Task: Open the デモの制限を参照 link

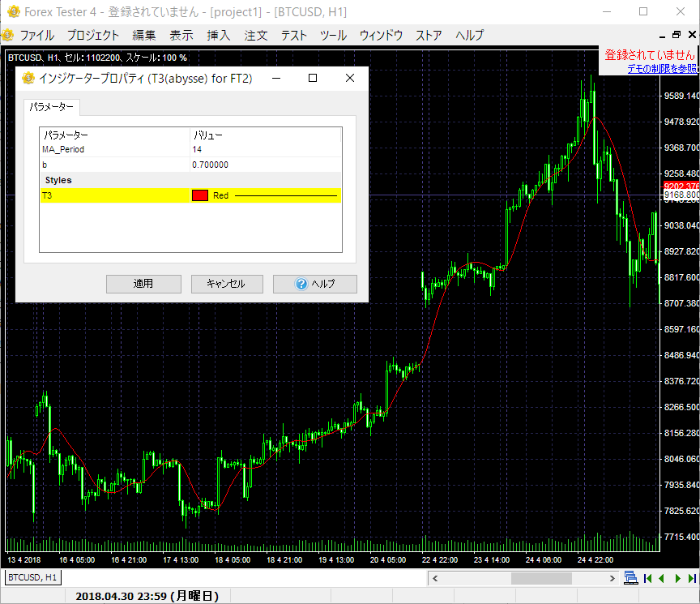Action: coord(662,68)
